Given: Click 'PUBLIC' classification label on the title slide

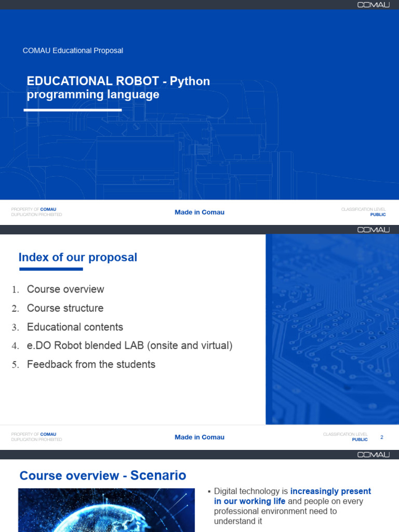Looking at the screenshot, I should pyautogui.click(x=378, y=215).
